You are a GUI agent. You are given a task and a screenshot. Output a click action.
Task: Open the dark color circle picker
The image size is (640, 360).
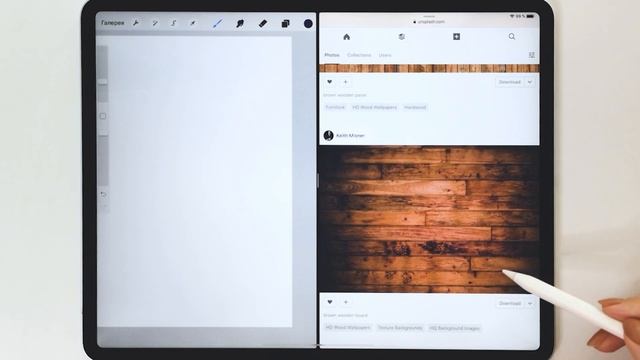click(308, 24)
